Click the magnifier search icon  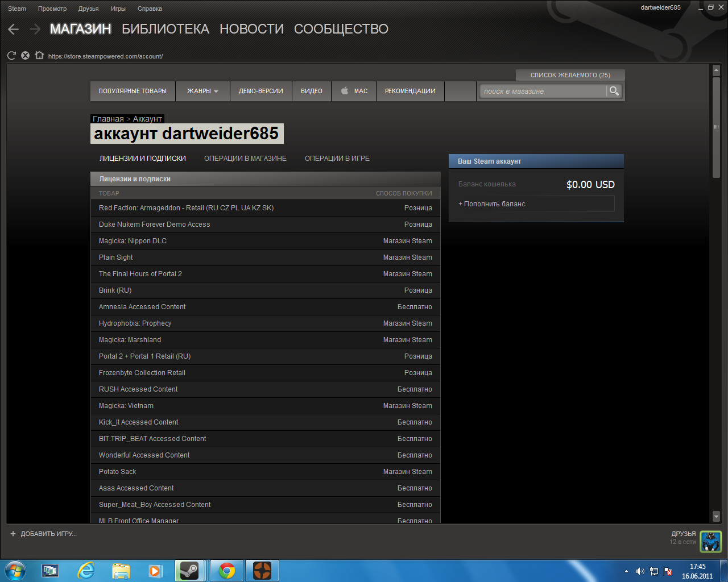[x=614, y=91]
